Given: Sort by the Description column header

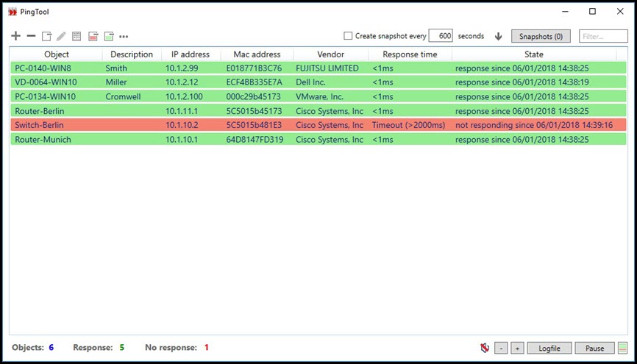Looking at the screenshot, I should click(x=132, y=54).
